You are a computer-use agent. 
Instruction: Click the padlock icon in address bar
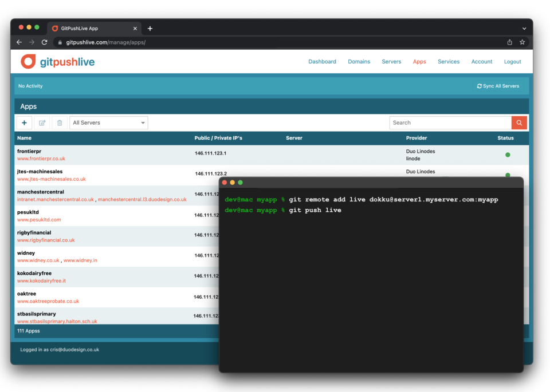coord(60,42)
